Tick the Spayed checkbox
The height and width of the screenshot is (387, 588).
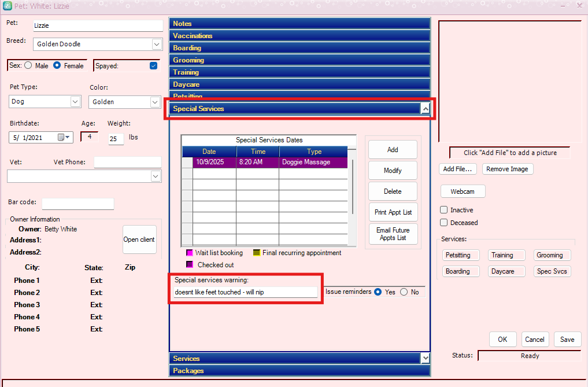click(153, 66)
